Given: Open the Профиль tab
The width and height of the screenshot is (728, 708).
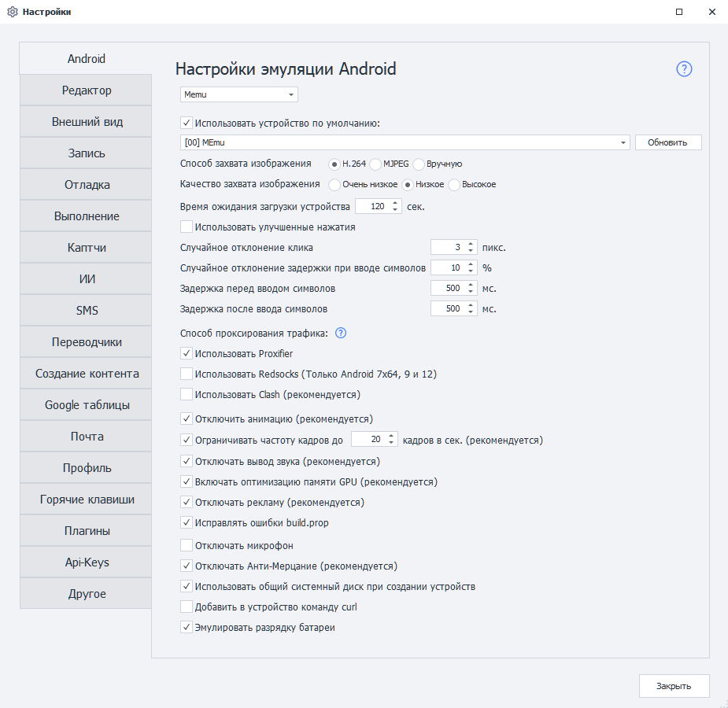Looking at the screenshot, I should [86, 467].
